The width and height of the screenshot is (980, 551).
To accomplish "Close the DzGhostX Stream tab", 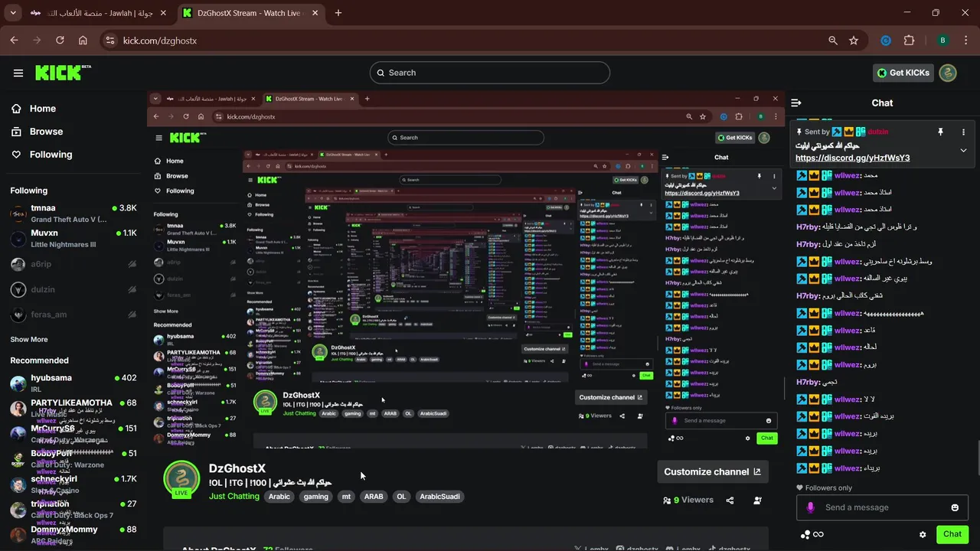I will (316, 13).
